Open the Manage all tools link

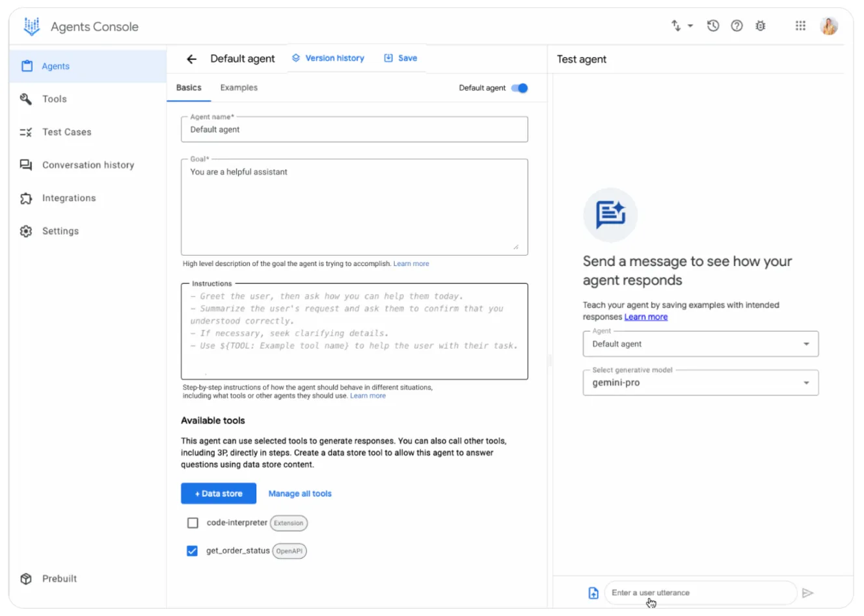[x=300, y=494]
